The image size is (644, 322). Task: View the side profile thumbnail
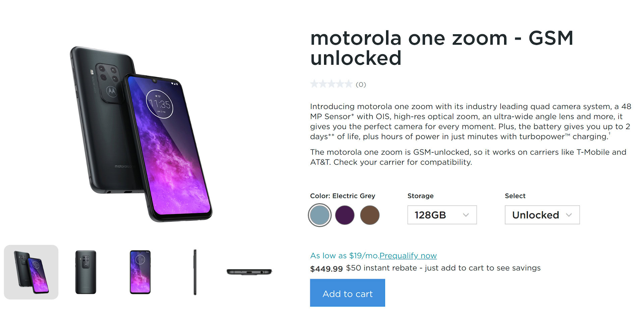click(x=195, y=272)
